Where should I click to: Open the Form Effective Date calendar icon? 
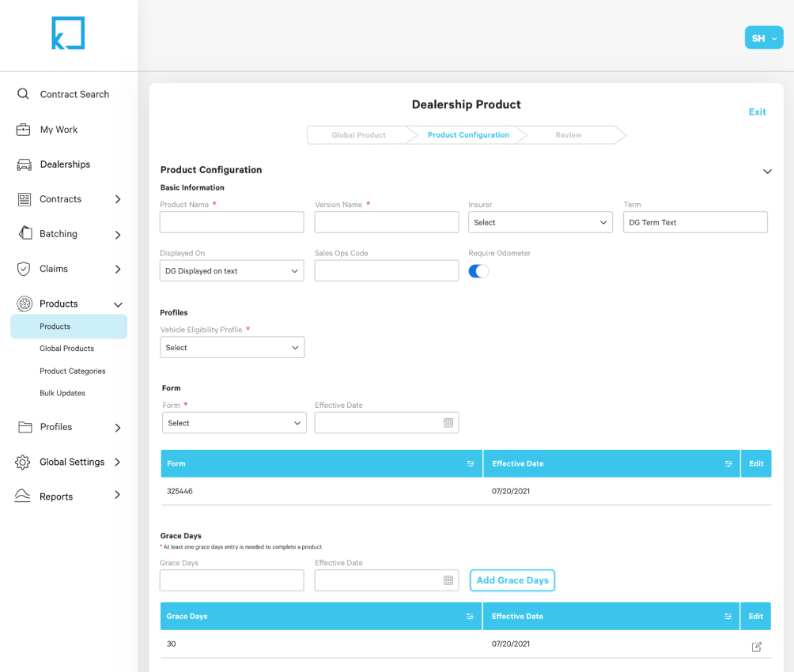448,423
